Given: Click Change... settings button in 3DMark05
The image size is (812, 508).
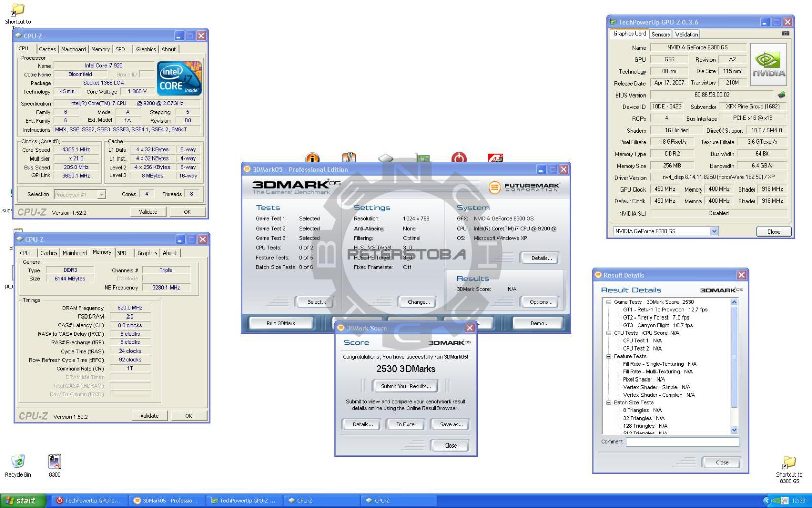Looking at the screenshot, I should (x=419, y=302).
